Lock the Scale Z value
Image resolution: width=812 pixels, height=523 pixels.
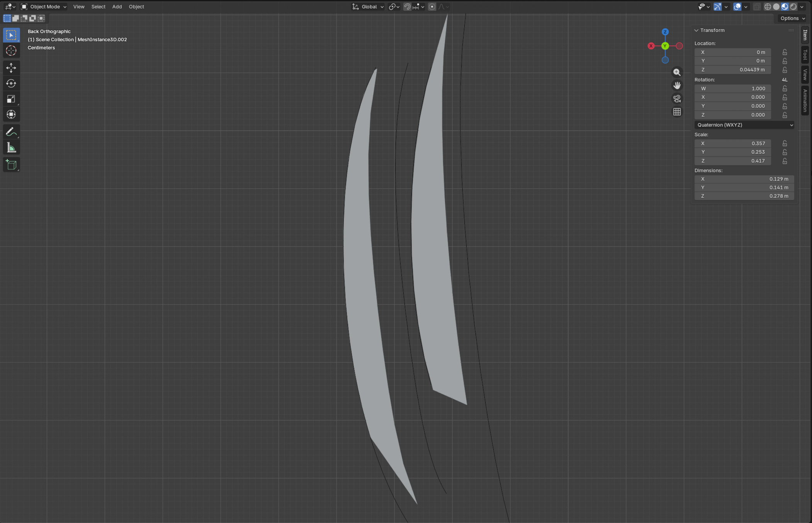785,161
